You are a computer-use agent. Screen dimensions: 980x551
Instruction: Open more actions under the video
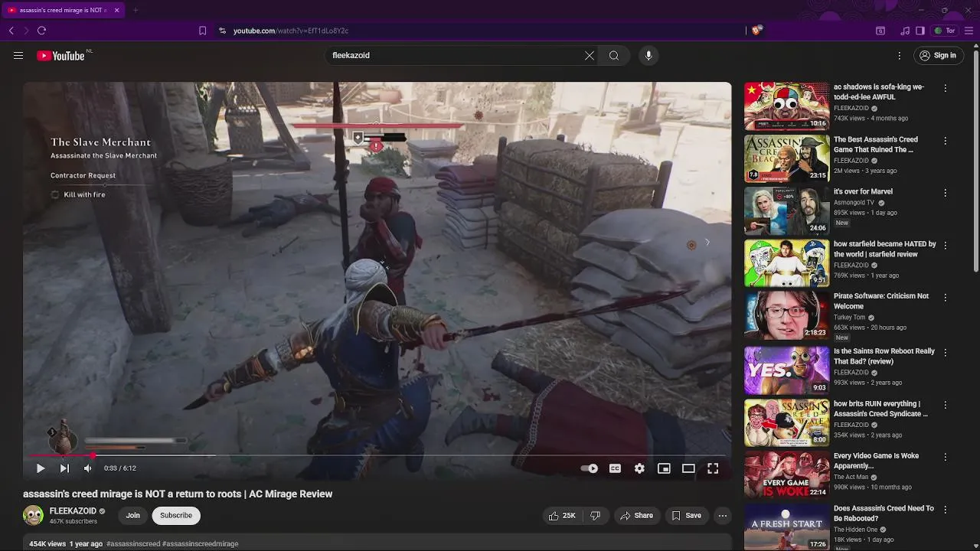[722, 516]
